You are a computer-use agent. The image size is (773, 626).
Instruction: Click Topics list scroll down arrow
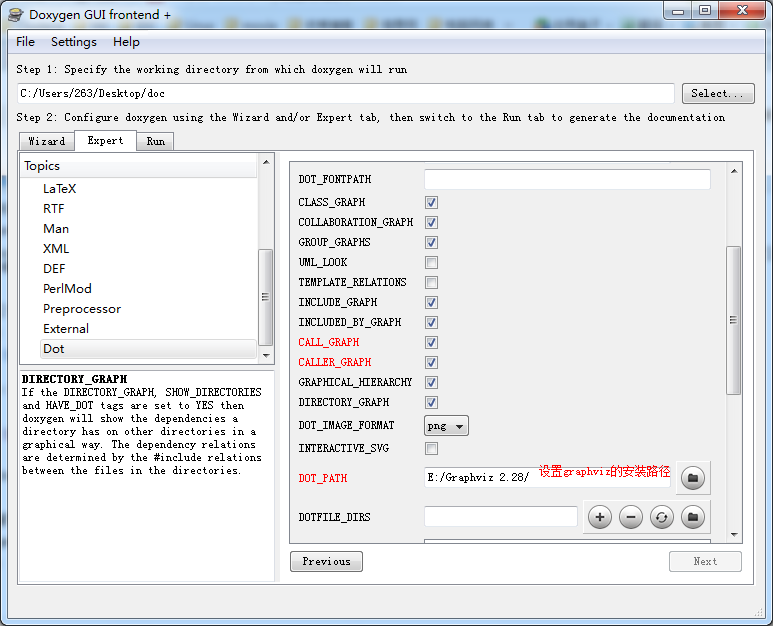(x=266, y=355)
